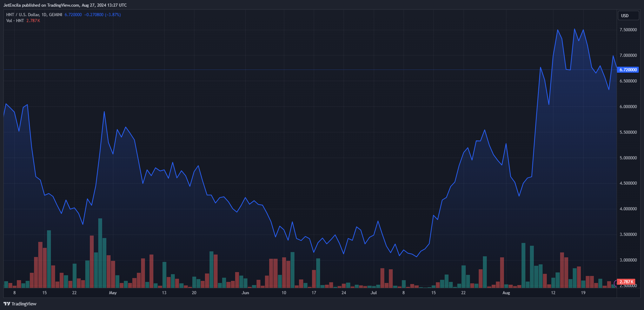Click the 6.500000 price axis label
Viewport: 644px width, 310px height.
[x=628, y=81]
